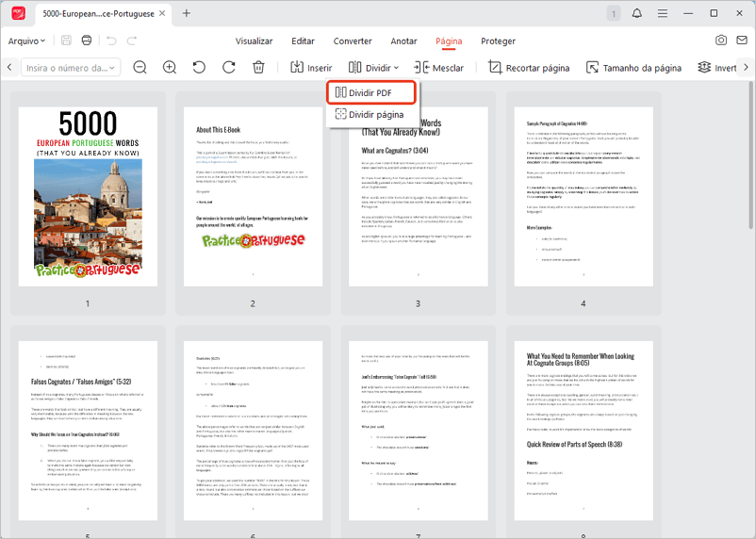Select page 2 About This E-Book thumbnail
Screen dimensions: 756x539
coord(254,196)
